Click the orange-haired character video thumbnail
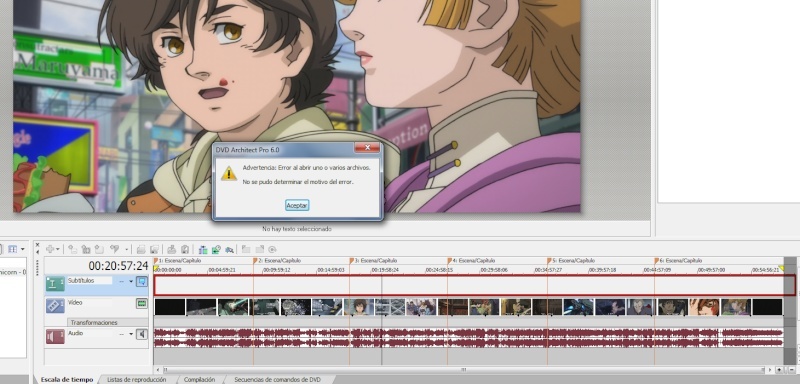800x384 pixels. [704, 307]
